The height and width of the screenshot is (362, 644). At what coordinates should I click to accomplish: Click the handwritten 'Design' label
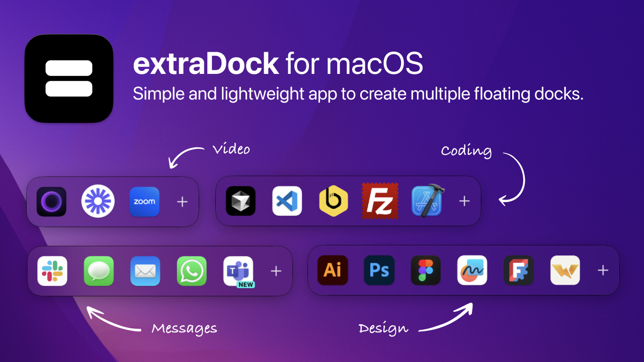click(x=383, y=329)
